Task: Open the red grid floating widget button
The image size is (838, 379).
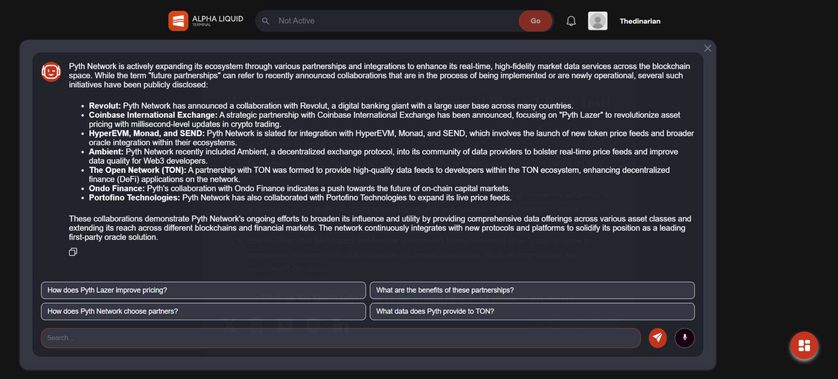Action: pos(804,345)
